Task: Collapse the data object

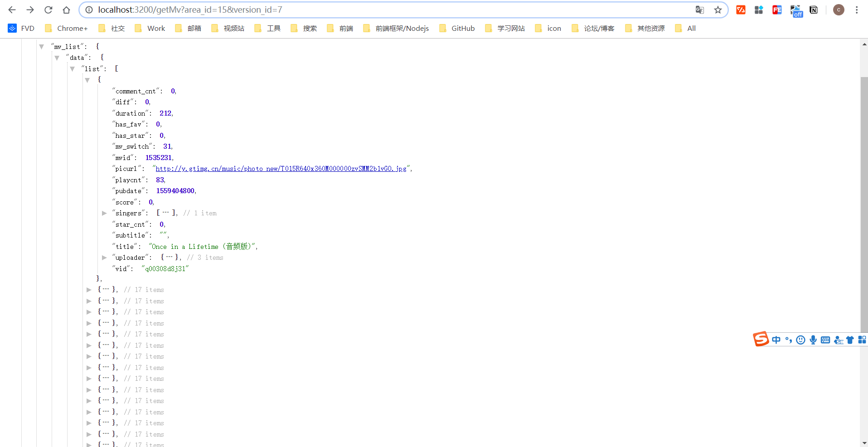Action: pos(57,58)
